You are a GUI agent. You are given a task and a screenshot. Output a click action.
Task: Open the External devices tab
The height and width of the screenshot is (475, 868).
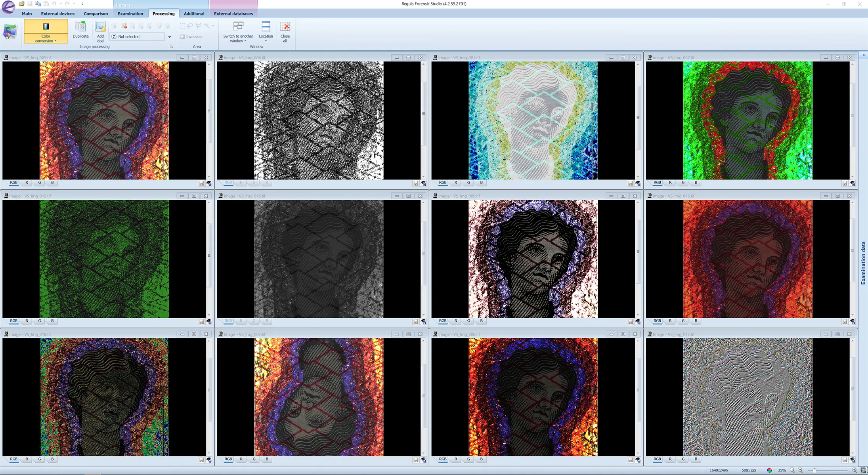click(x=58, y=13)
